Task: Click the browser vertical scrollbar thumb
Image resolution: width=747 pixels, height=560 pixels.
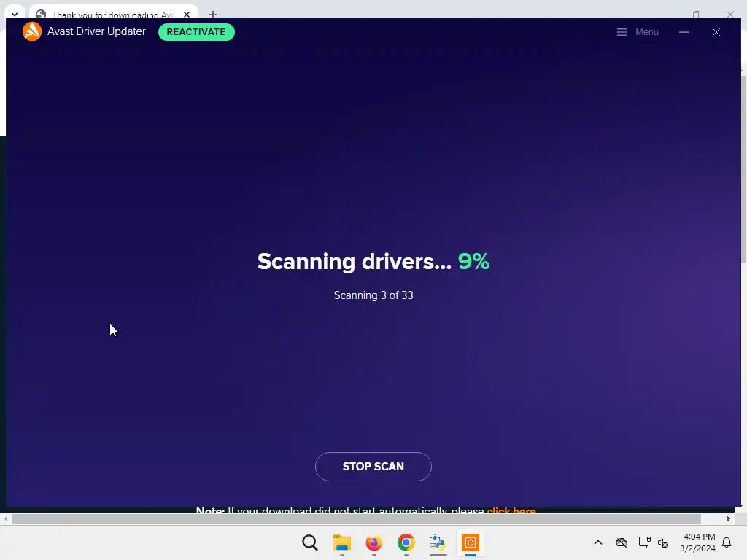Action: [743, 168]
